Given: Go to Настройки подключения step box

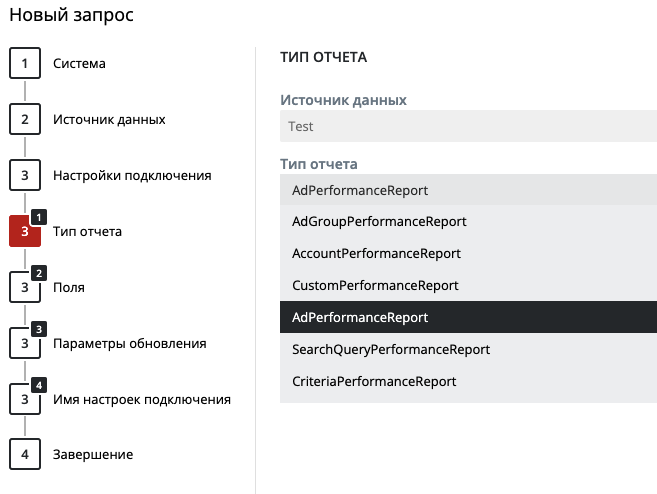Looking at the screenshot, I should tap(25, 175).
